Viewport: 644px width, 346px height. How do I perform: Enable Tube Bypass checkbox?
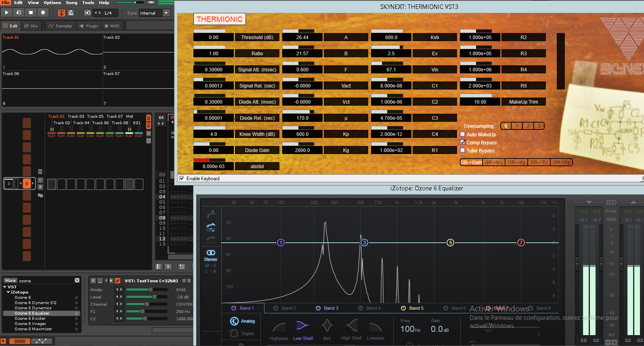(463, 150)
